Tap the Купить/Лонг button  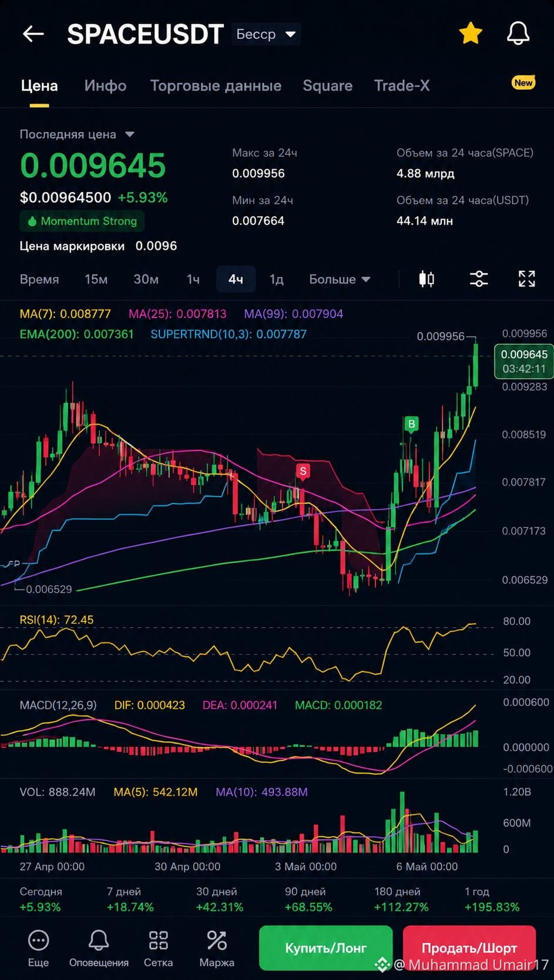(325, 948)
